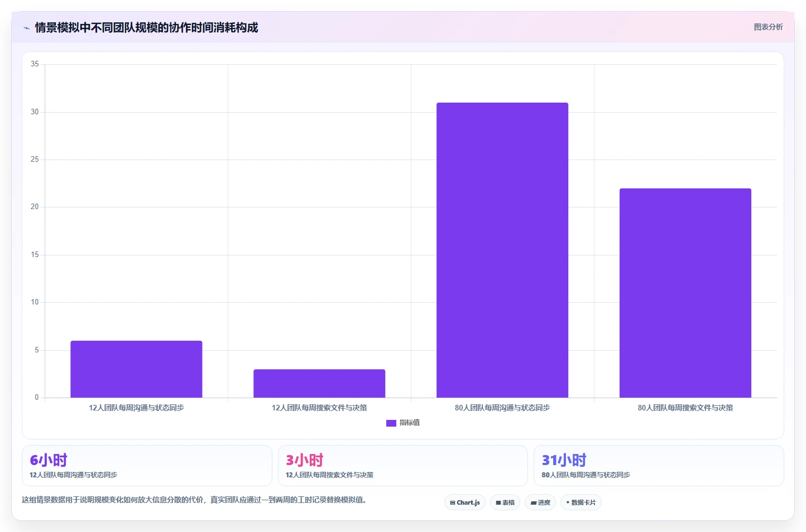Select the 进度 tag
806x532 pixels.
coord(540,502)
